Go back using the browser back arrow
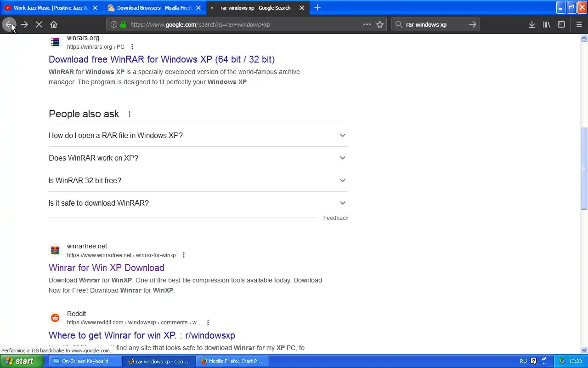Image resolution: width=588 pixels, height=368 pixels. (9, 24)
